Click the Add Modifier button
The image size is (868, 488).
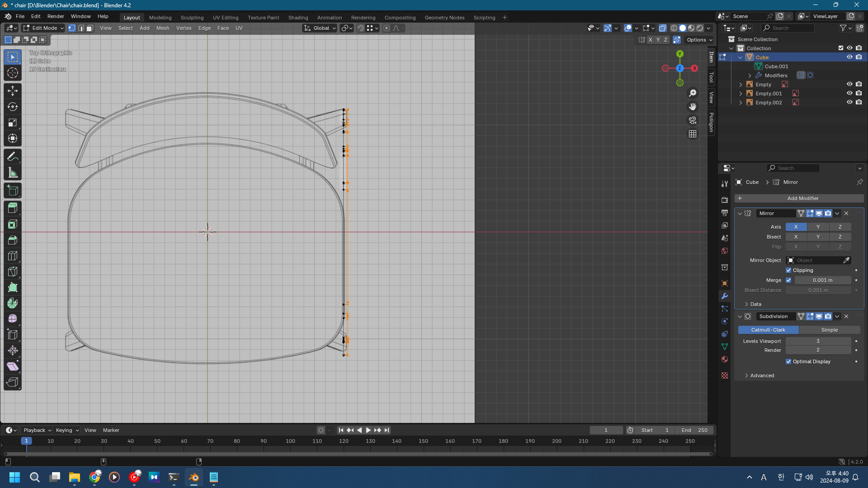tap(799, 198)
